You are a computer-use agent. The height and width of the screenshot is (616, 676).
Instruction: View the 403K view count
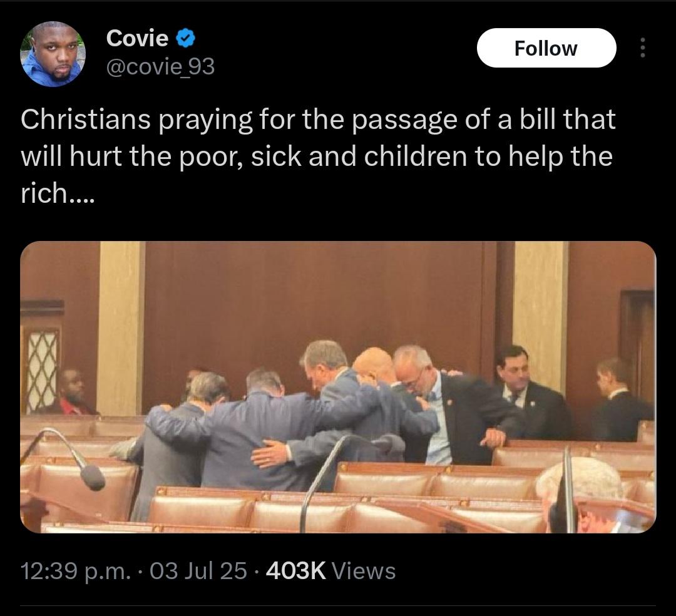point(295,571)
